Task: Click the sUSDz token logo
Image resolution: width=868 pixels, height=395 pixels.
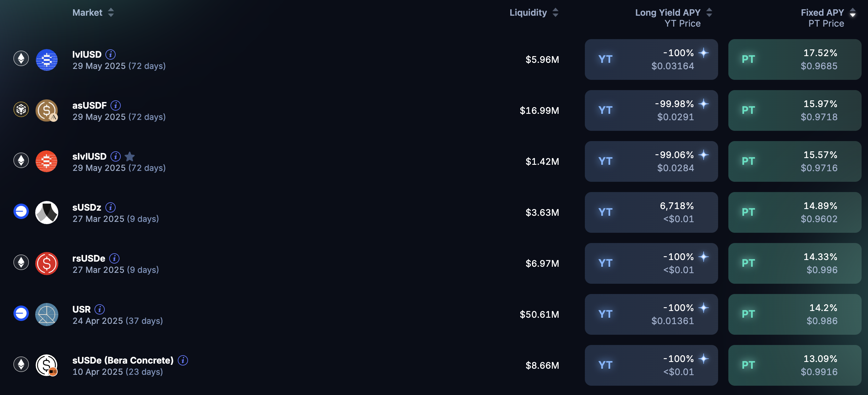Action: click(x=46, y=213)
